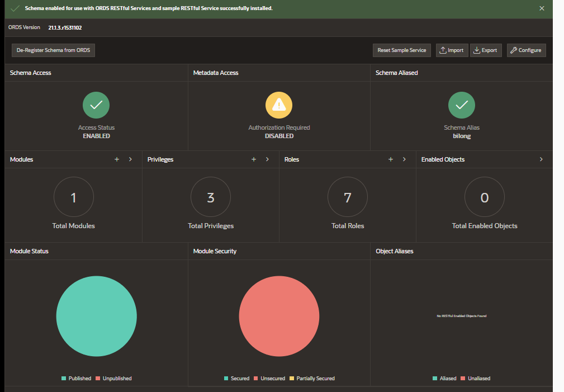Click the Privileges panel heading
The height and width of the screenshot is (392, 564).
(x=160, y=159)
